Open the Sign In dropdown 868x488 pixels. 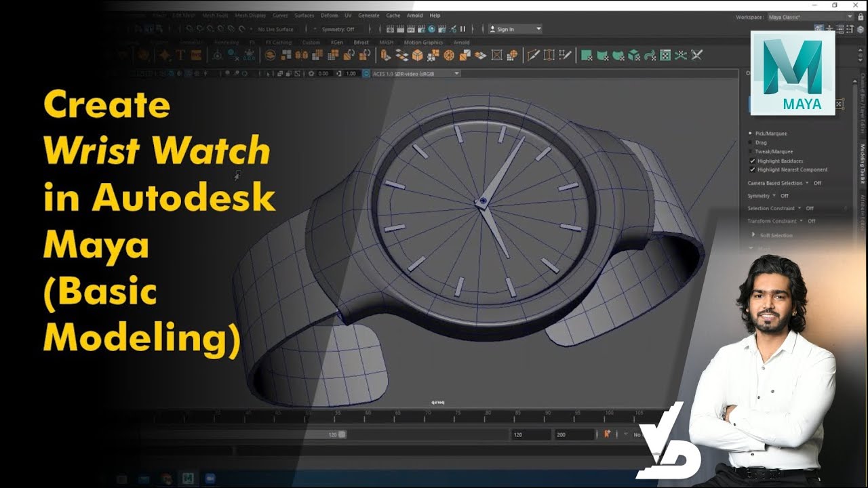click(x=515, y=29)
